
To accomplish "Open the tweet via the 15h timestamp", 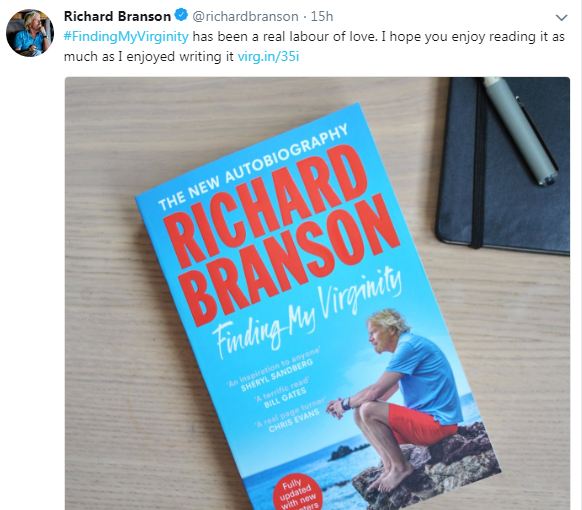I will coord(322,16).
